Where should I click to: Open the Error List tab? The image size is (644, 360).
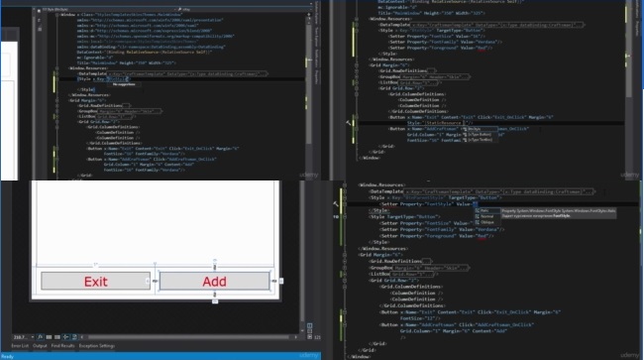[20, 346]
